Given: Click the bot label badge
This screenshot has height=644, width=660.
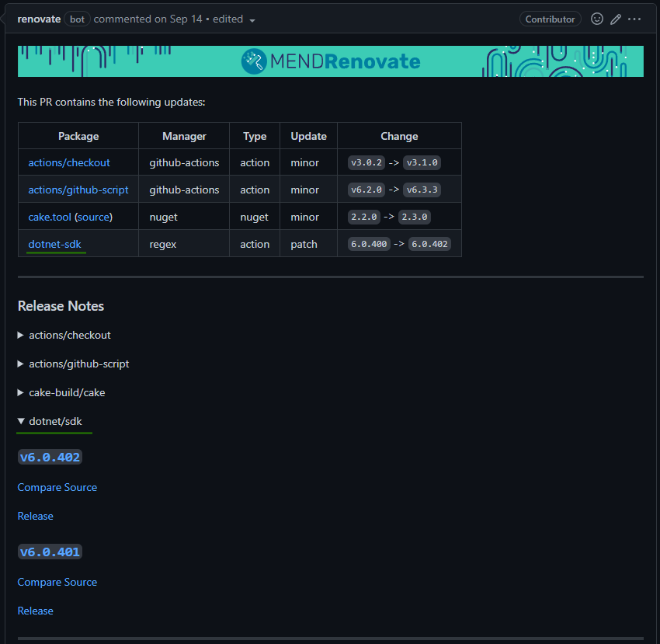Looking at the screenshot, I should [77, 19].
